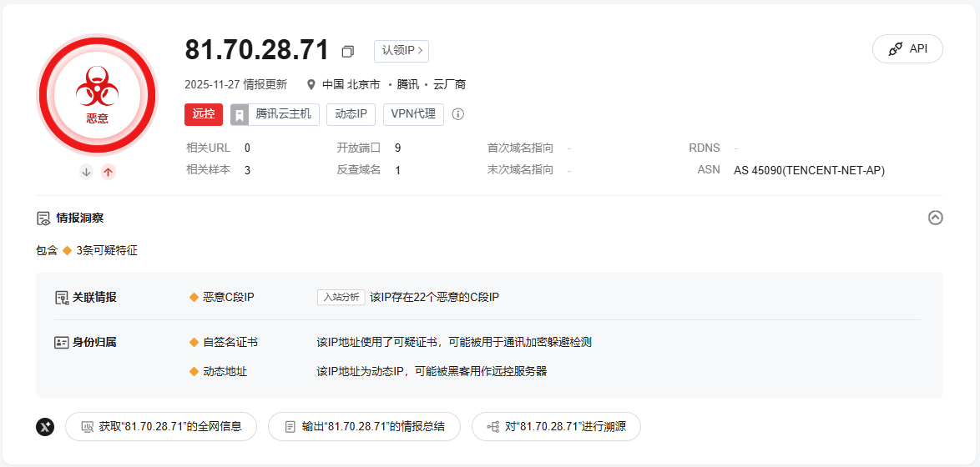Open the API button
Viewport: 980px width, 467px height.
907,48
